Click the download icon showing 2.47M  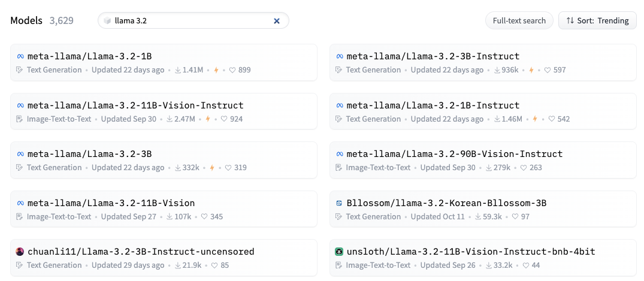pyautogui.click(x=170, y=119)
